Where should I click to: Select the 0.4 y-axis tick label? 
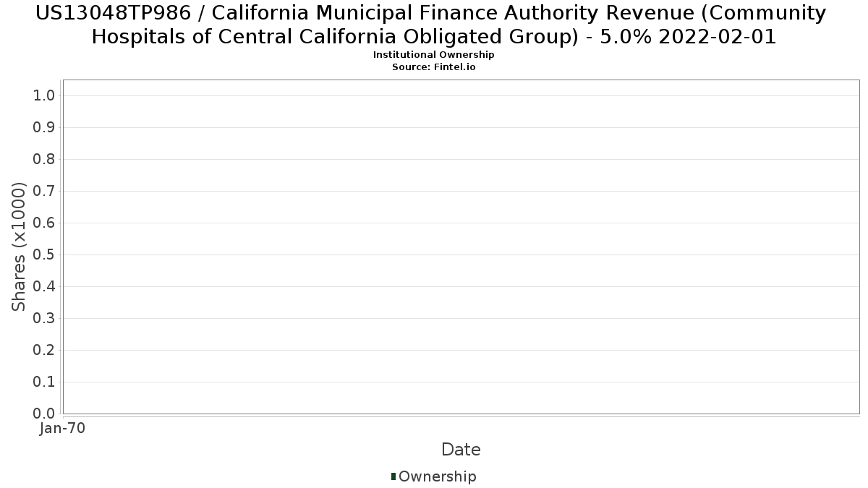[44, 287]
